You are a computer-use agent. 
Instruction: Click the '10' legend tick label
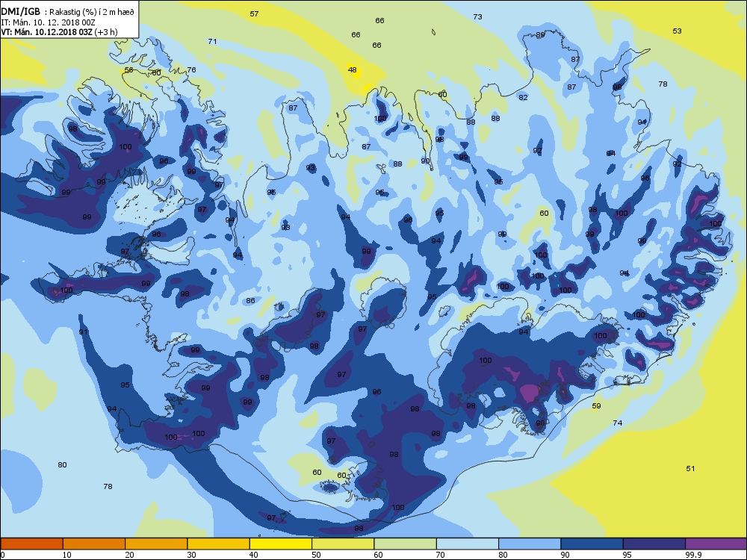pos(67,555)
